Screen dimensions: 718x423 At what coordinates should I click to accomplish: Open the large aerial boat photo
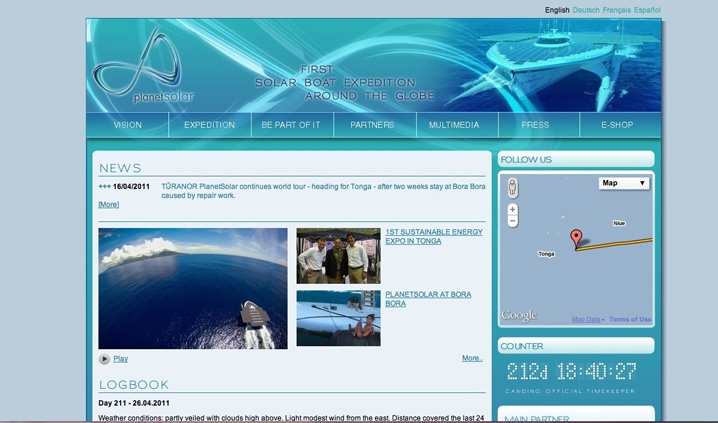(193, 288)
